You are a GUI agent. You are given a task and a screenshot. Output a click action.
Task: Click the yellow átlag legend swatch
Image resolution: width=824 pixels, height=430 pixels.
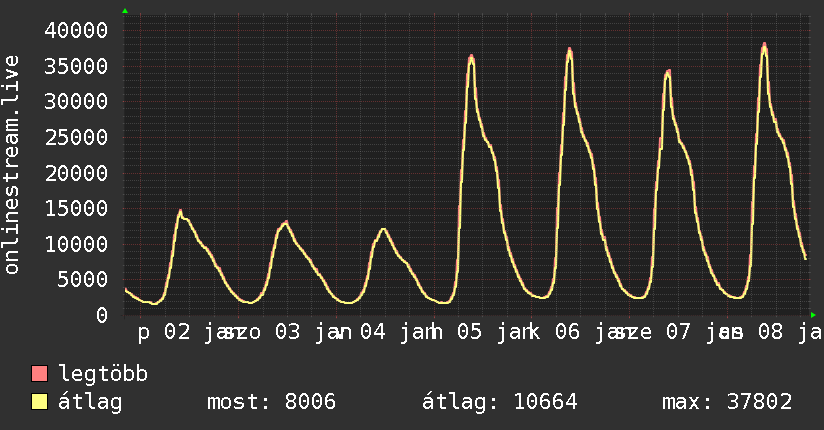point(39,402)
